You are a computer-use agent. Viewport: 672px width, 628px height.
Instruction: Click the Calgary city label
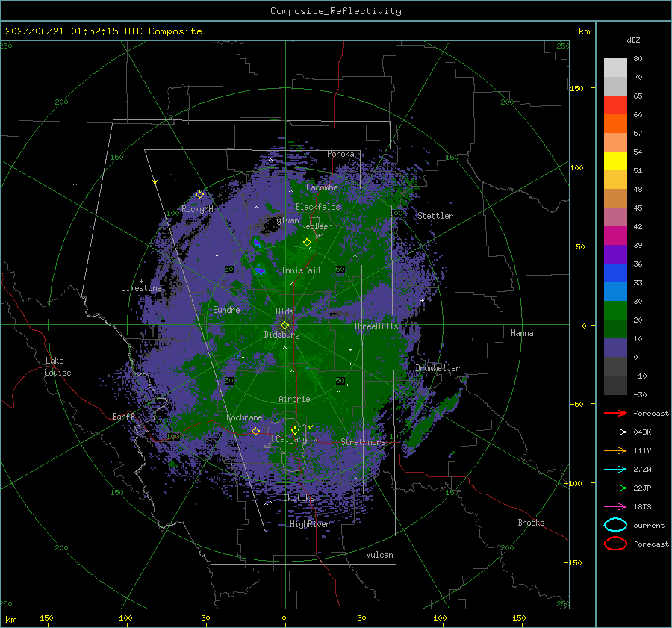tap(291, 439)
